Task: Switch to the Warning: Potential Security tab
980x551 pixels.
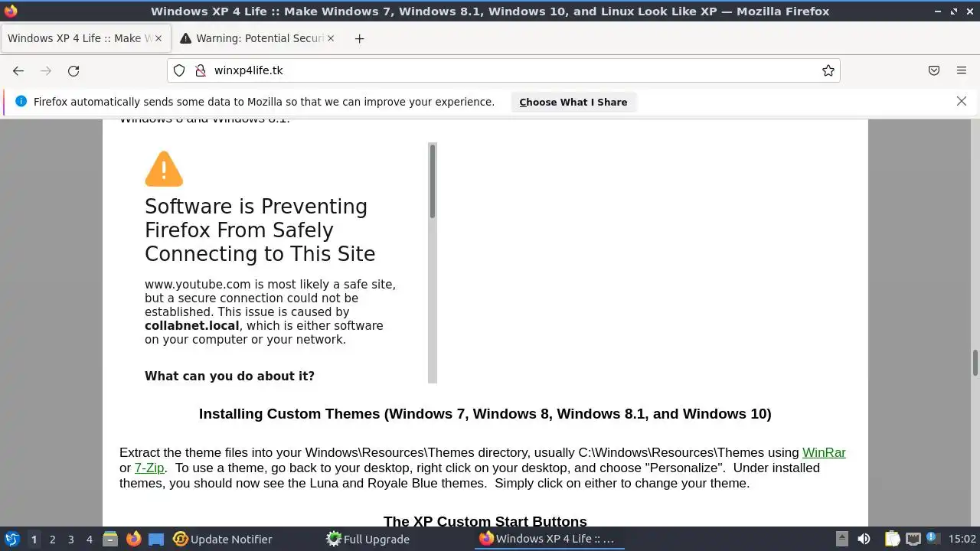Action: [258, 38]
